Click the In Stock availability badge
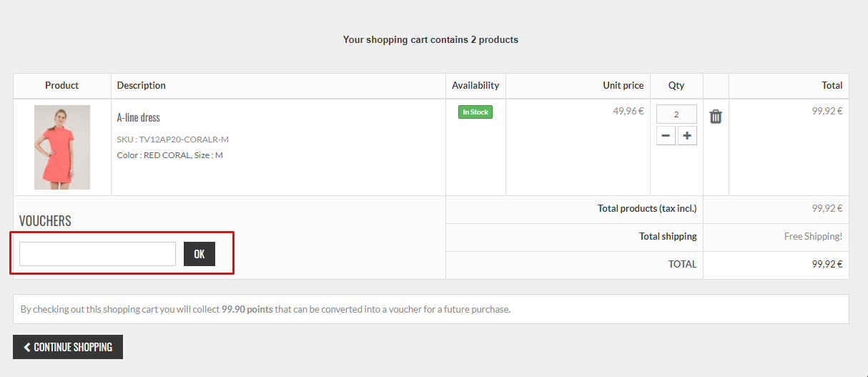The height and width of the screenshot is (377, 868). (x=475, y=112)
